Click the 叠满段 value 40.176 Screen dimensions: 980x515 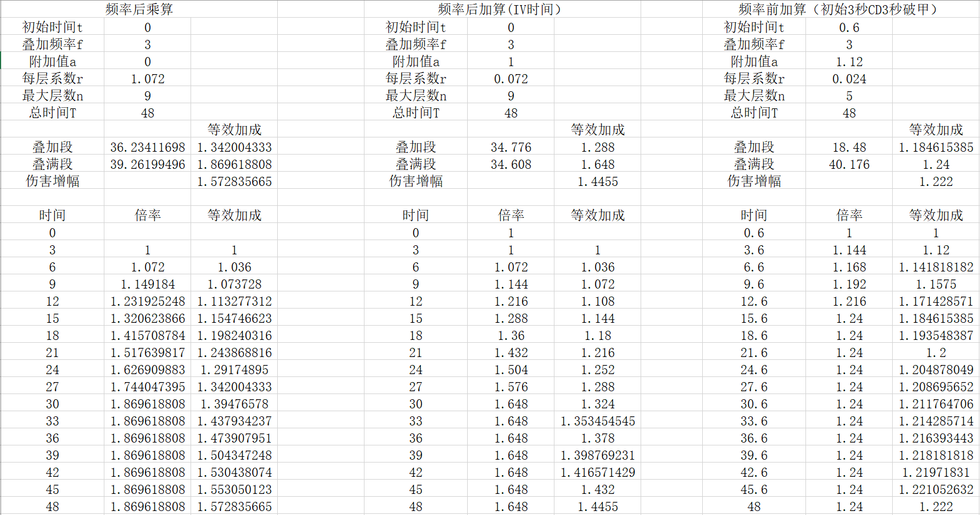849,164
